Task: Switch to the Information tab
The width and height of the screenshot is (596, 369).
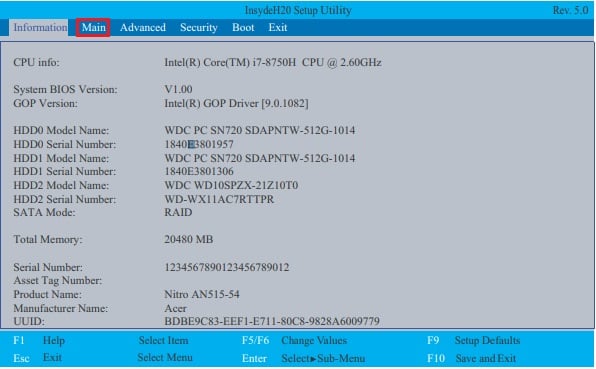Action: click(x=39, y=27)
